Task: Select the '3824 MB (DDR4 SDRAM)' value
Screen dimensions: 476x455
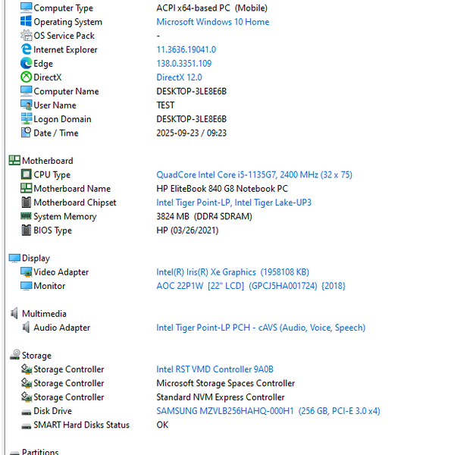Action: point(204,216)
